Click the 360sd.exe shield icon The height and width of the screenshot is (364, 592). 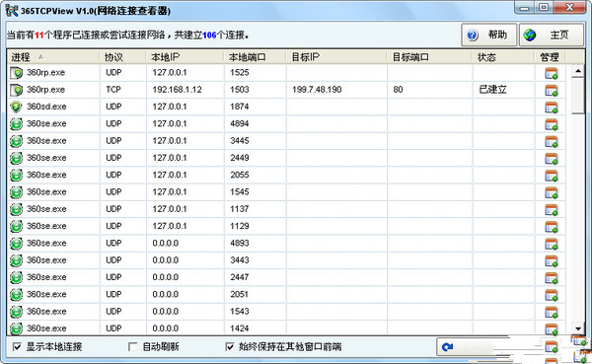click(16, 107)
